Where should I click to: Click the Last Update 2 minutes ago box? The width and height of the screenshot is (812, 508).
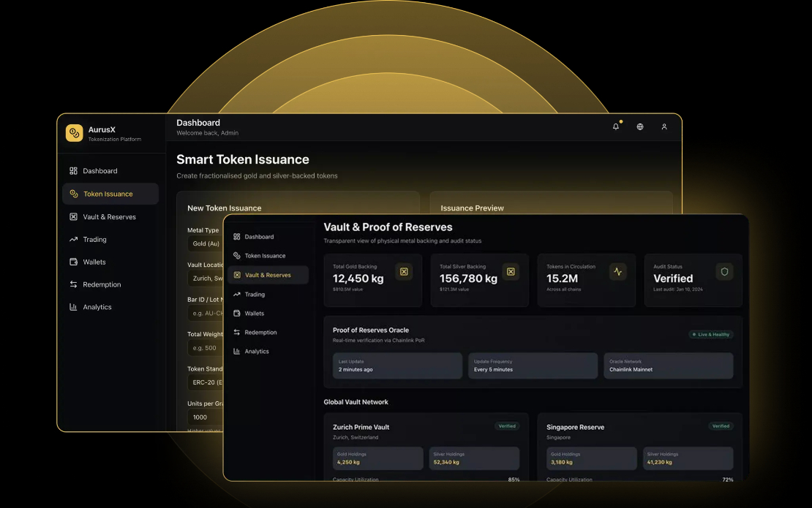[397, 365]
